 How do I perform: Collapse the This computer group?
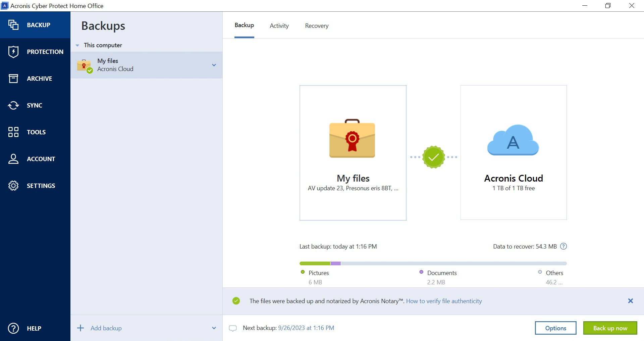pos(77,45)
